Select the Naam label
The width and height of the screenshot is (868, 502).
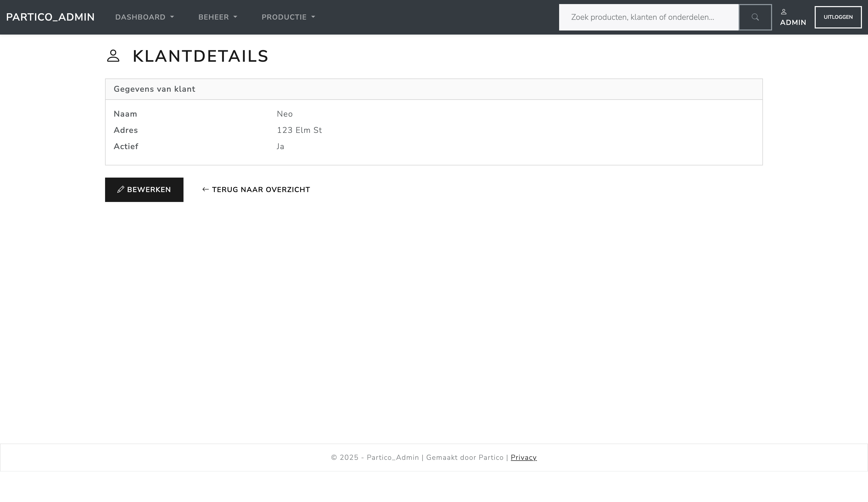[x=125, y=114]
